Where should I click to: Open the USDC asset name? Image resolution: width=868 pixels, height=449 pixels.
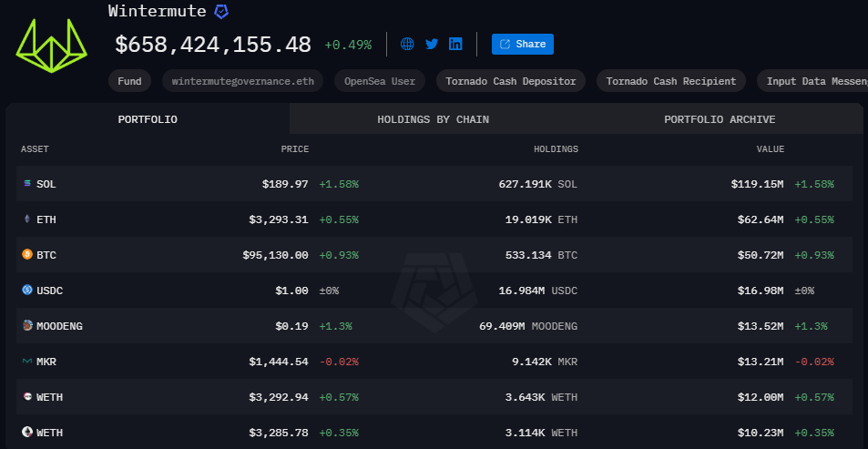(50, 291)
